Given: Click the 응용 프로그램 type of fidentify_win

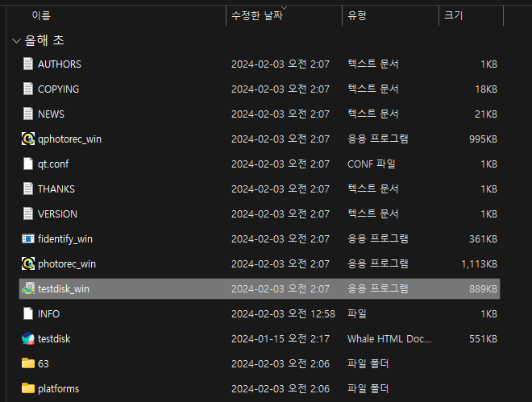Looking at the screenshot, I should click(377, 239).
